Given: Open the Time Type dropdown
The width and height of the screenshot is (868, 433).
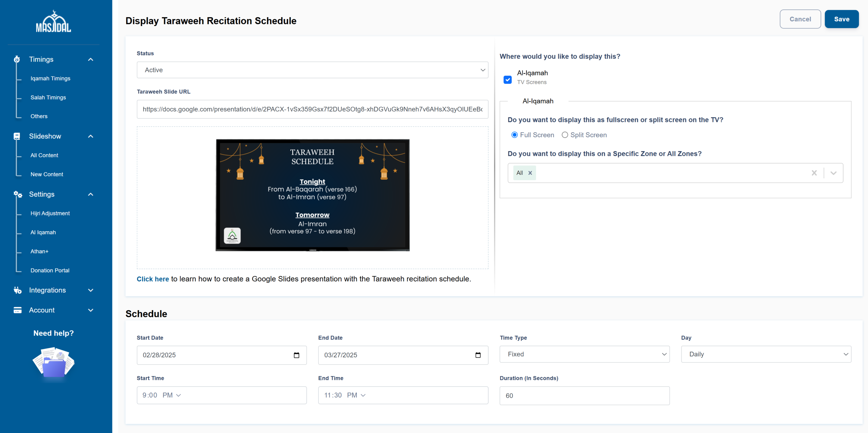Looking at the screenshot, I should pyautogui.click(x=584, y=354).
